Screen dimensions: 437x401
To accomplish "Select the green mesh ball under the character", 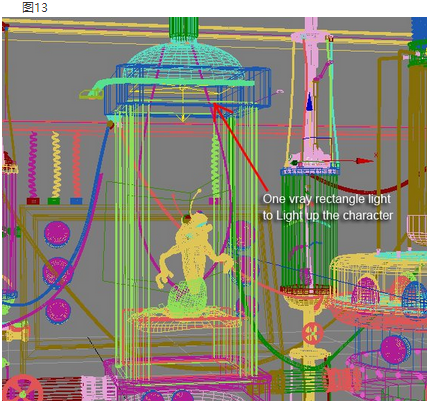I will (x=187, y=298).
